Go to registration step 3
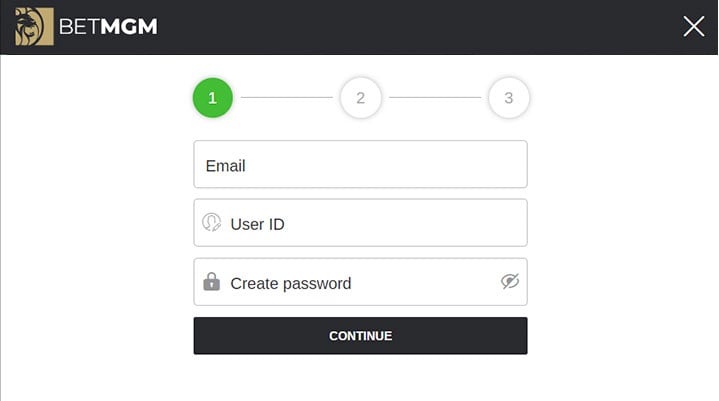 (x=508, y=98)
